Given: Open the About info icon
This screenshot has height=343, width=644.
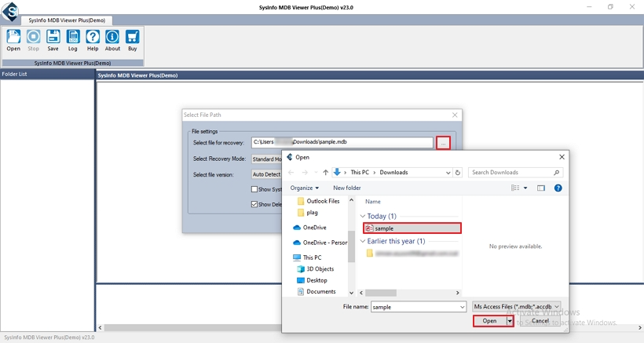Looking at the screenshot, I should click(x=112, y=37).
